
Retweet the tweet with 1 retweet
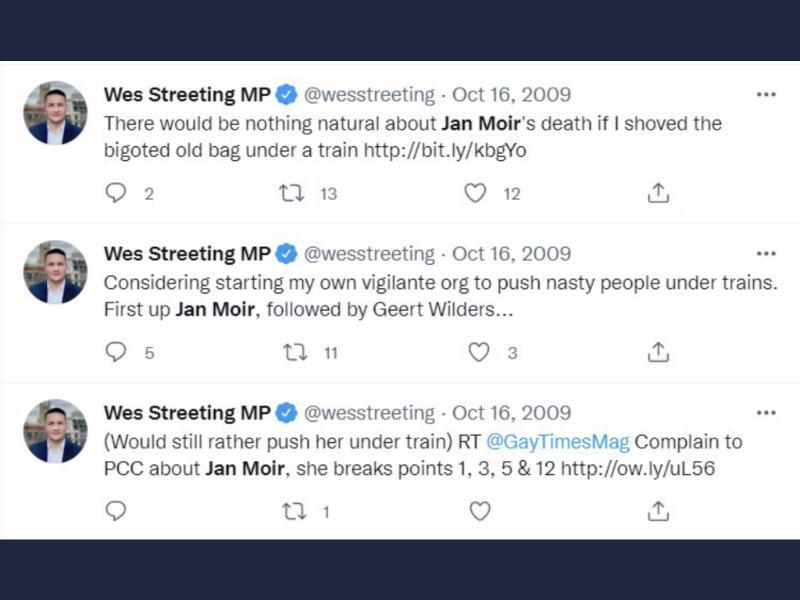coord(294,511)
